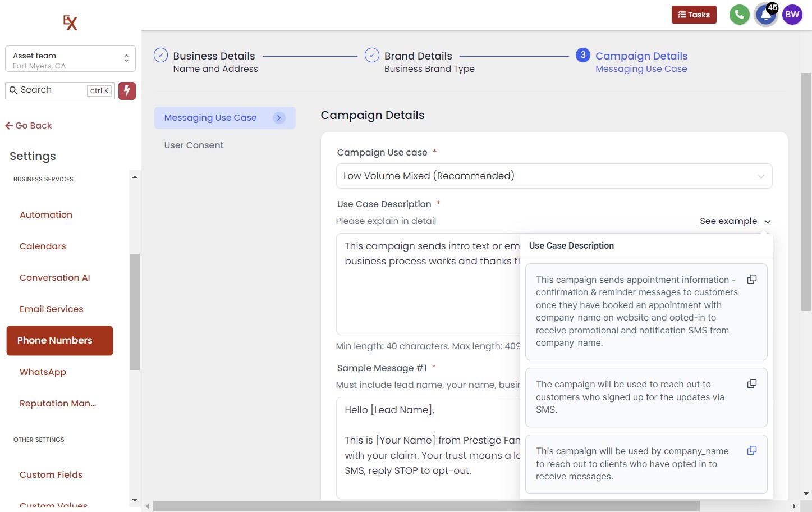Switch to the User Consent tab
The width and height of the screenshot is (812, 512).
coord(194,145)
